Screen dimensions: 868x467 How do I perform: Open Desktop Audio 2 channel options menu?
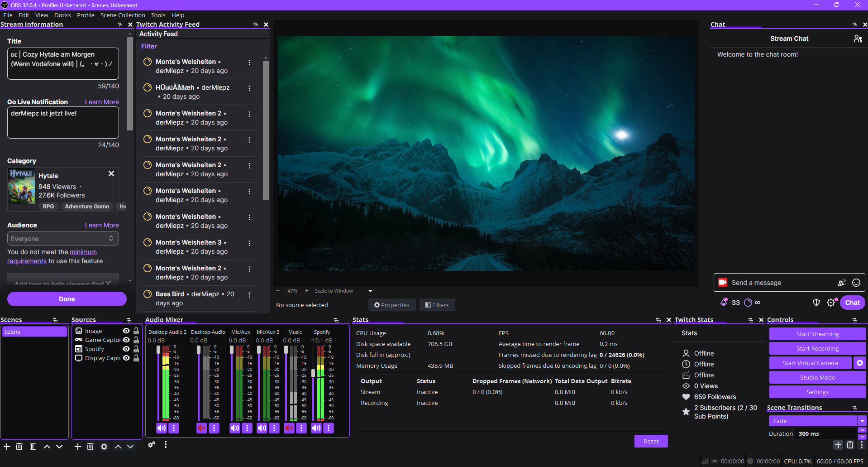point(174,428)
